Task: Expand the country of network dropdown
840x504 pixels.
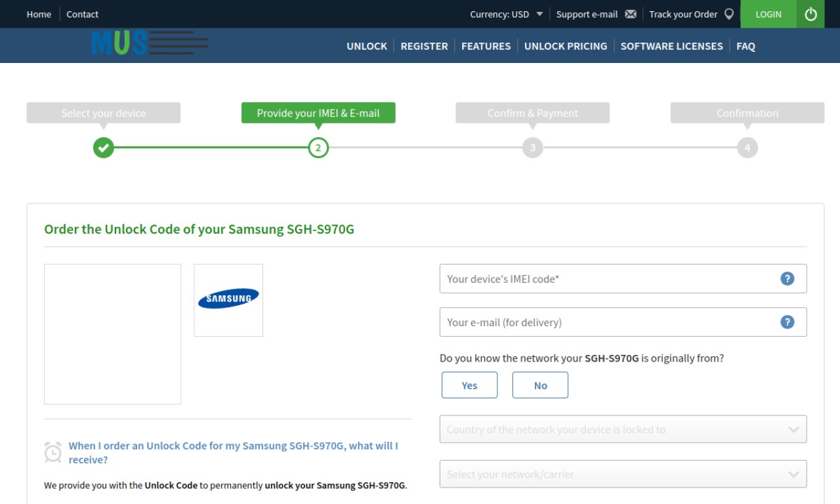Action: click(x=623, y=429)
